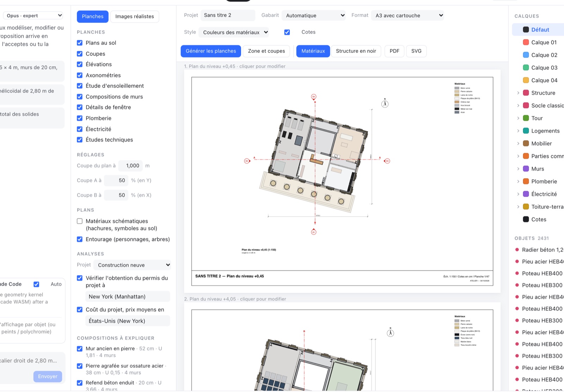The height and width of the screenshot is (392, 564).
Task: Export with the PDF button
Action: 394,51
